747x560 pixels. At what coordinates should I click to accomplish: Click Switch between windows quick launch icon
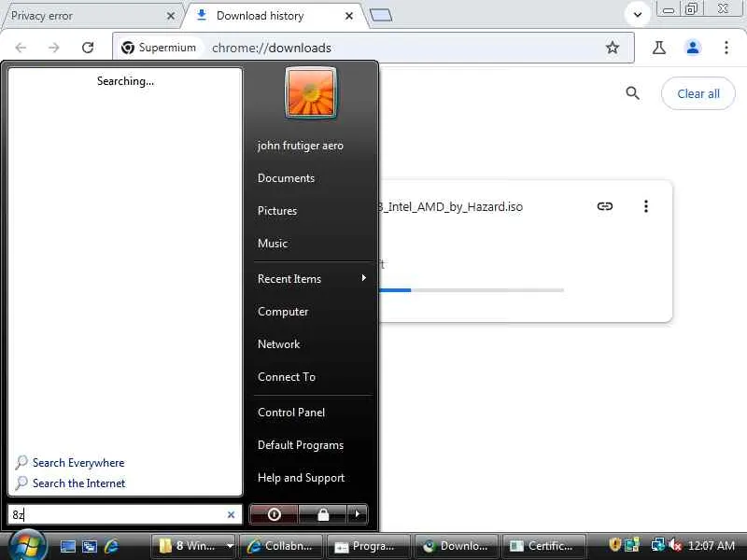90,546
